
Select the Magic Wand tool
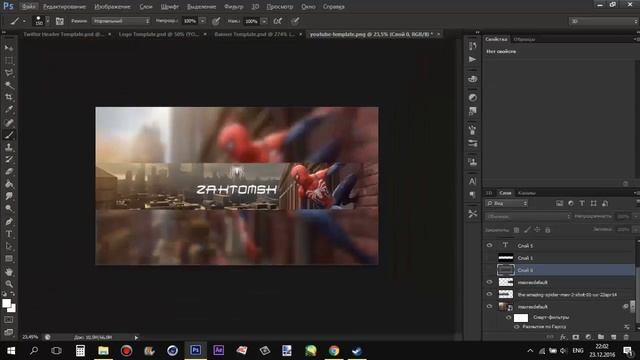point(9,85)
